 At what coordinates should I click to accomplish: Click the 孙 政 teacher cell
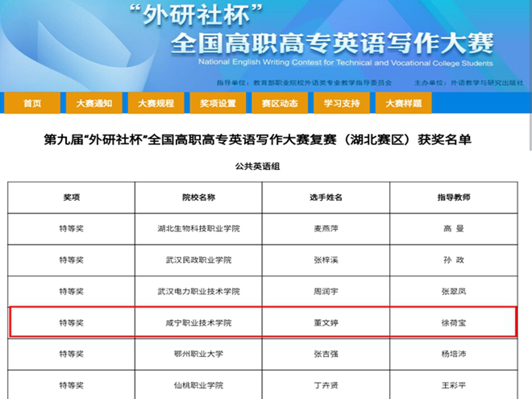coord(454,260)
